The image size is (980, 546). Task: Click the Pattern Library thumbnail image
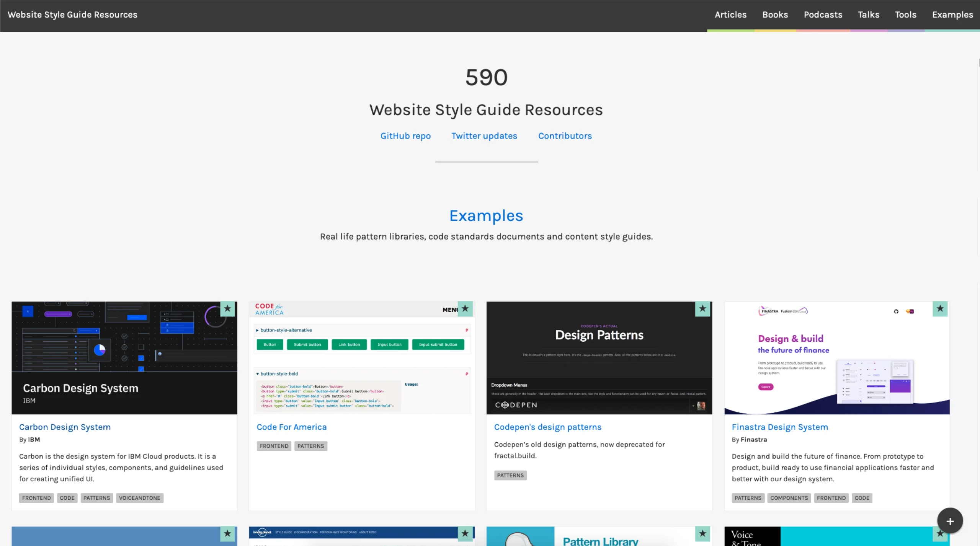click(x=599, y=536)
